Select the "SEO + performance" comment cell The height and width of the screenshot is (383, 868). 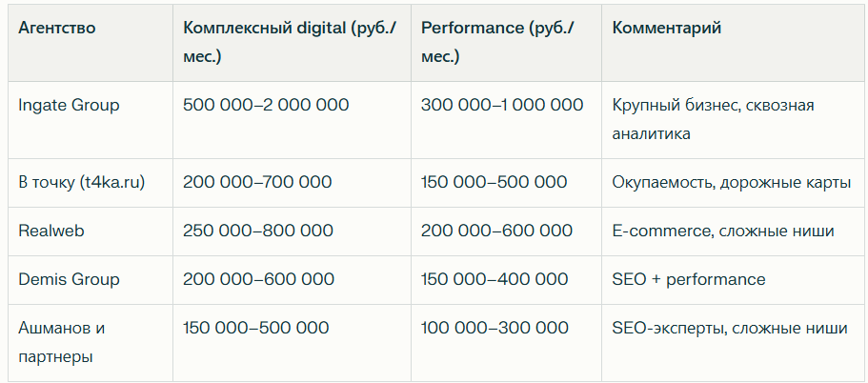[x=689, y=279]
